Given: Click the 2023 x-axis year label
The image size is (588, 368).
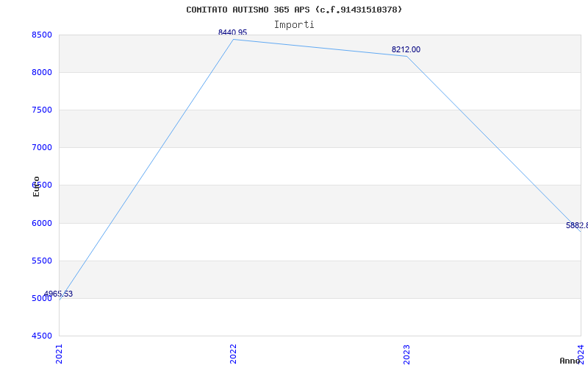Looking at the screenshot, I should [x=407, y=354].
